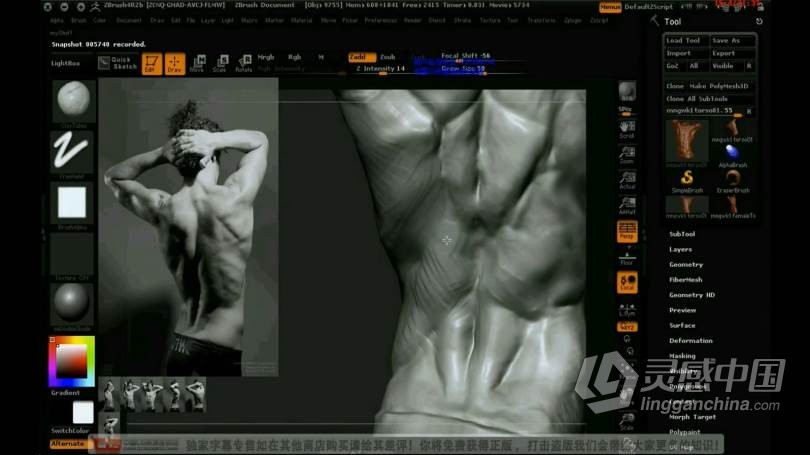Screen dimensions: 810x455
Task: Select the Scale transform tool
Action: 220,64
